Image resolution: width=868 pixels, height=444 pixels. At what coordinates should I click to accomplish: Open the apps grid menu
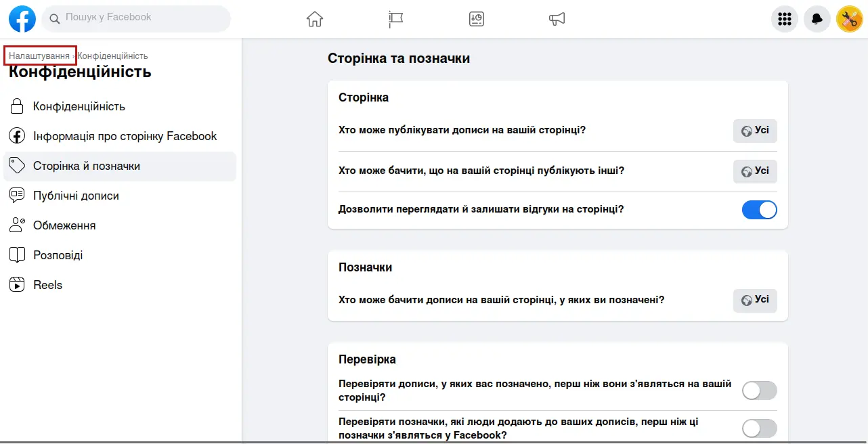(785, 19)
